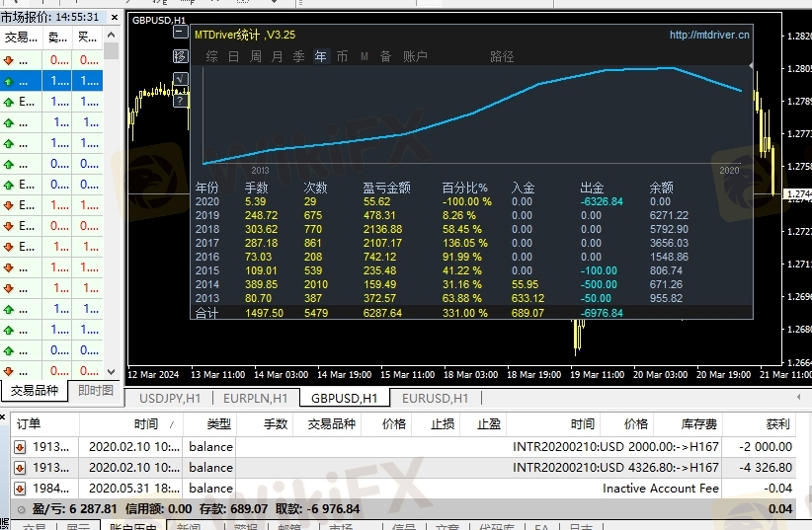Click the ? help icon beside the panel
812x530 pixels.
(180, 100)
